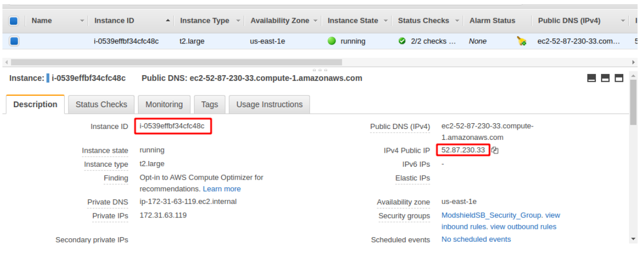Maximize the details pane with third layout icon

coord(619,78)
